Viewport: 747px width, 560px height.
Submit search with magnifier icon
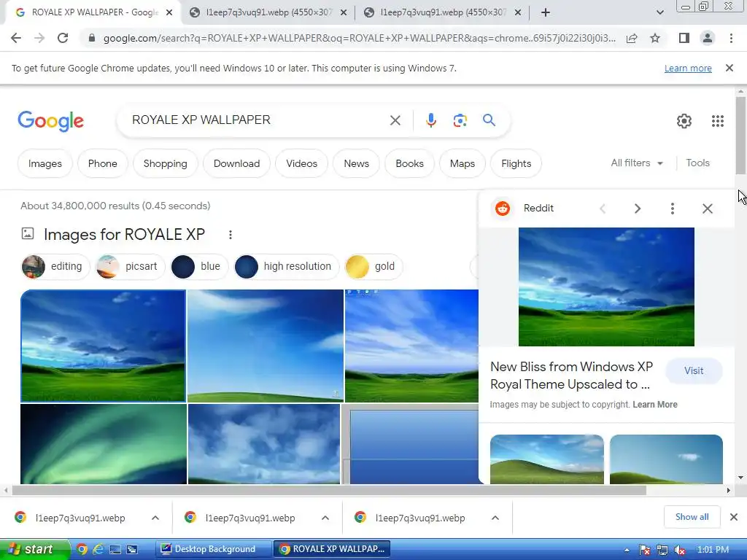489,120
